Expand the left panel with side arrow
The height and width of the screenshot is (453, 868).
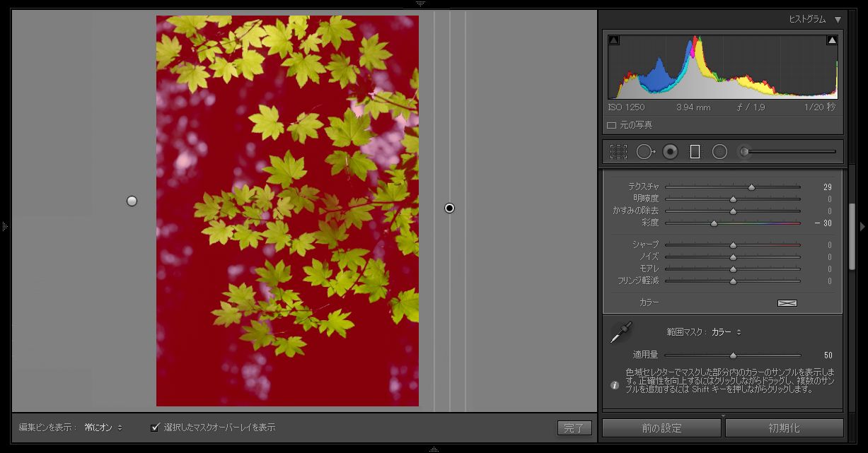(5, 226)
